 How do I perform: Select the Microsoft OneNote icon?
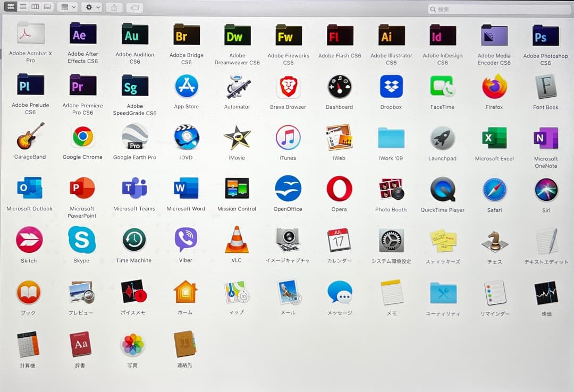click(x=546, y=138)
